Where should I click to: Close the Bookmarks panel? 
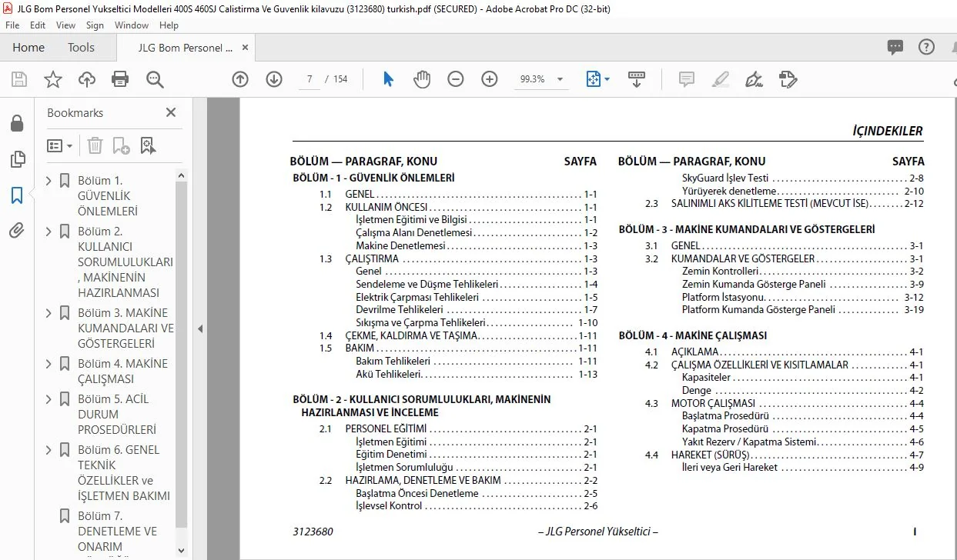pyautogui.click(x=171, y=112)
